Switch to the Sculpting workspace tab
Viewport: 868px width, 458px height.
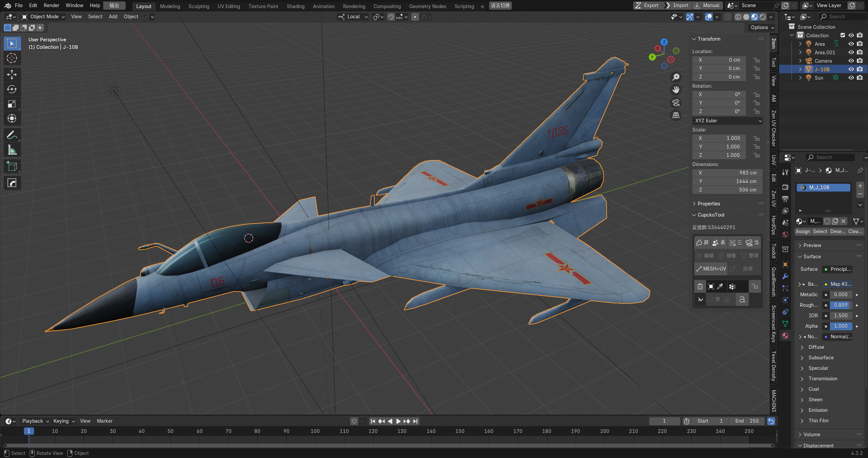point(199,6)
